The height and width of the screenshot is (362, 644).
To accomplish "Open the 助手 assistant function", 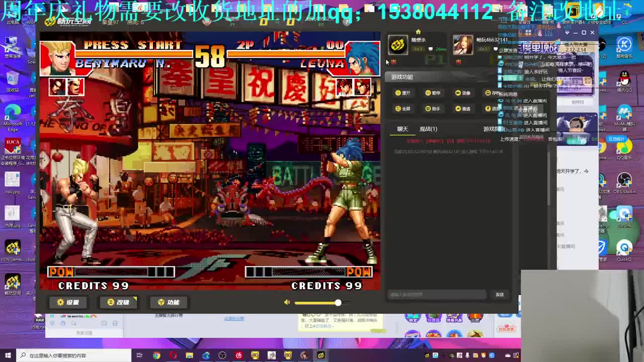I will pos(433,109).
